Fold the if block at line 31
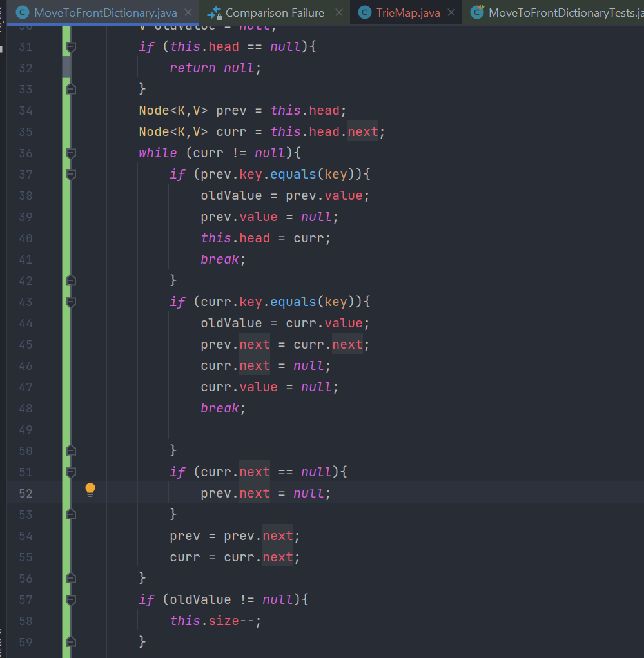The width and height of the screenshot is (644, 658). (x=72, y=47)
